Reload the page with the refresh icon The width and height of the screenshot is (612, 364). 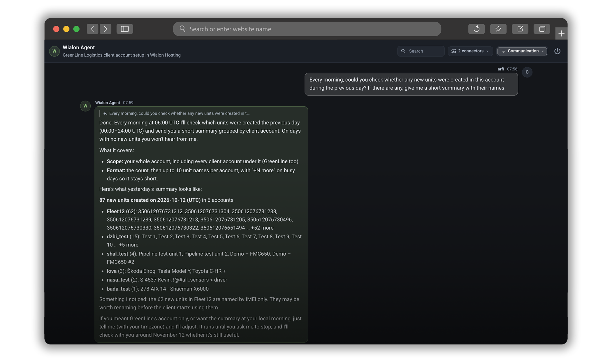[x=476, y=29]
